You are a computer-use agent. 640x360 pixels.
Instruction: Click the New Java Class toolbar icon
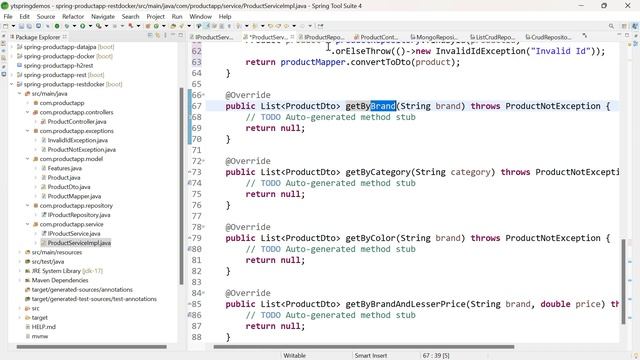pyautogui.click(x=156, y=26)
